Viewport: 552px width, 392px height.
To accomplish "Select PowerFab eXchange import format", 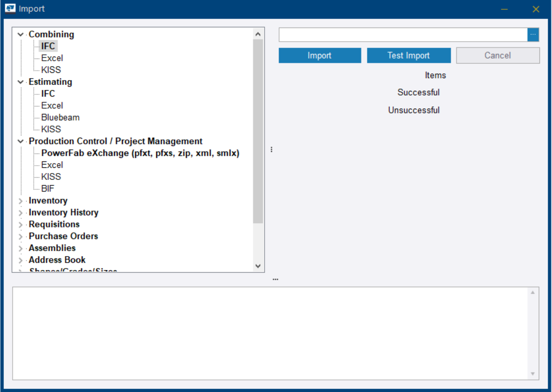I will [140, 152].
